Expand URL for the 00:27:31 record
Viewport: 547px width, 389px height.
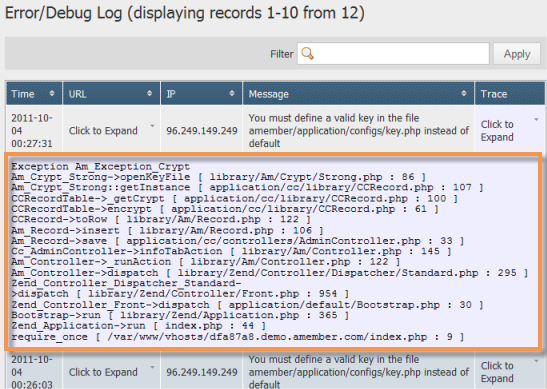(x=103, y=130)
